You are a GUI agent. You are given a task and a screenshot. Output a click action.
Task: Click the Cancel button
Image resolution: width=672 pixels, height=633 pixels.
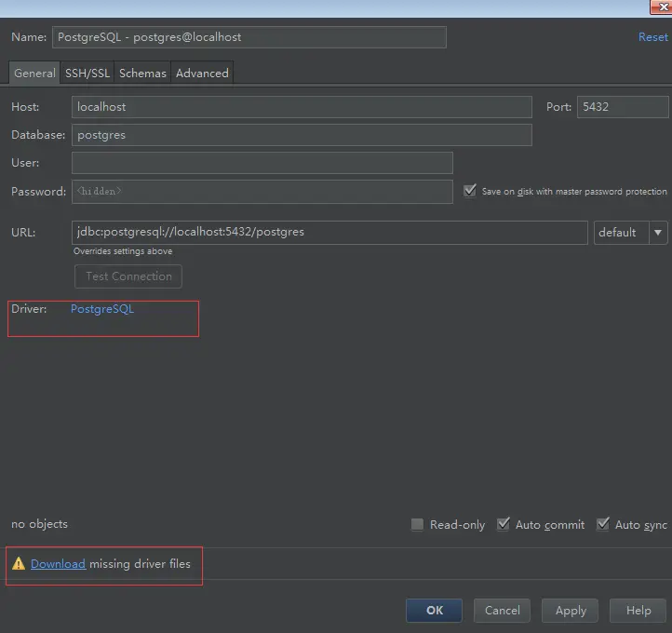[x=502, y=611]
